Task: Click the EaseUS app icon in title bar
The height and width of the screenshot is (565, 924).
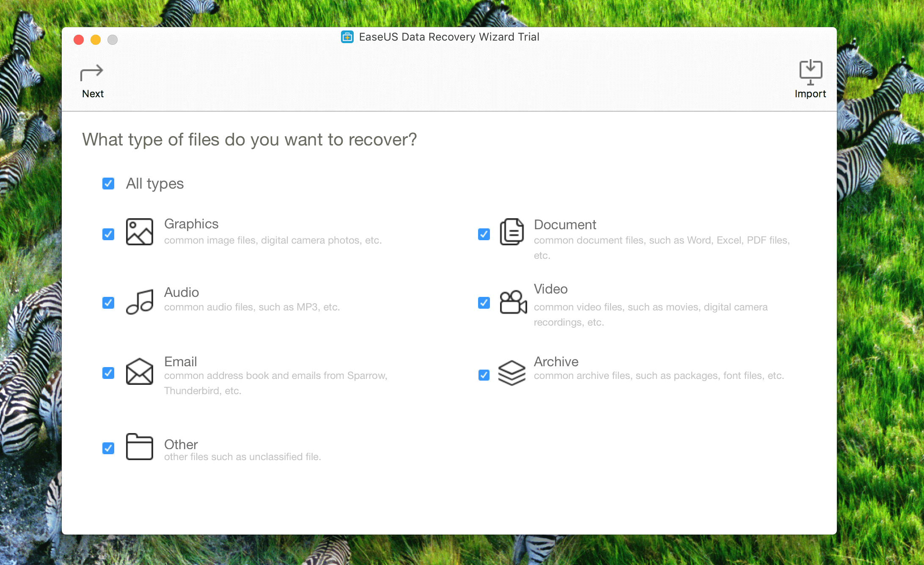Action: pos(347,37)
